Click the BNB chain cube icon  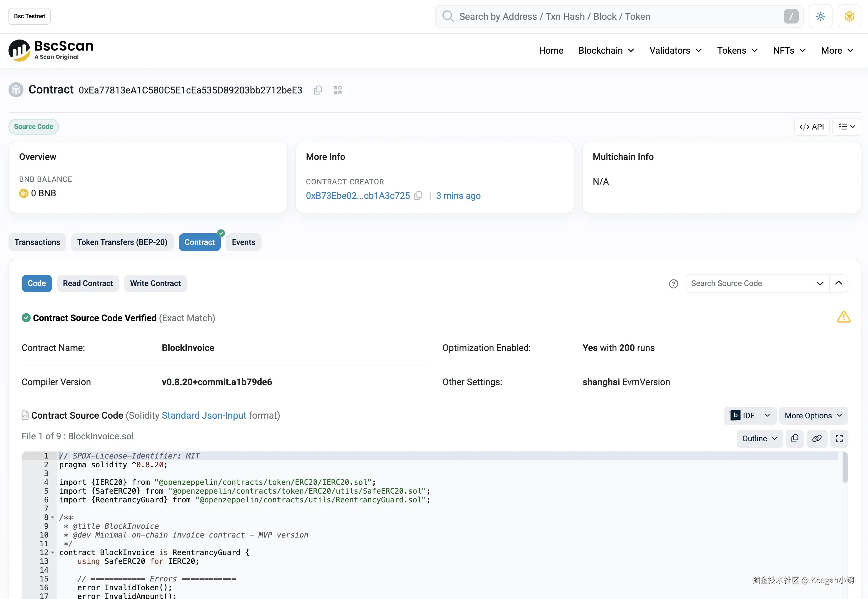[849, 17]
